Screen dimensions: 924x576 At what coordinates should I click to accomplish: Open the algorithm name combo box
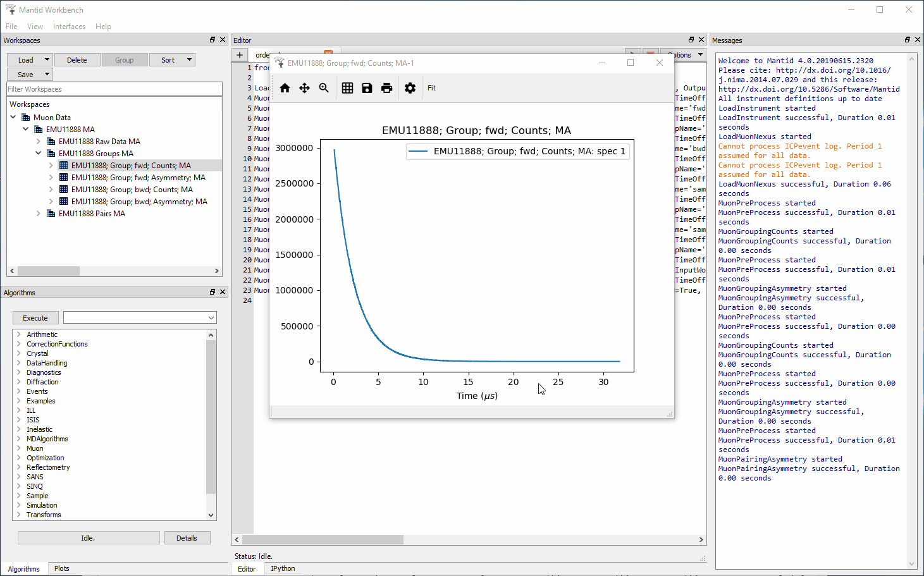pyautogui.click(x=140, y=318)
